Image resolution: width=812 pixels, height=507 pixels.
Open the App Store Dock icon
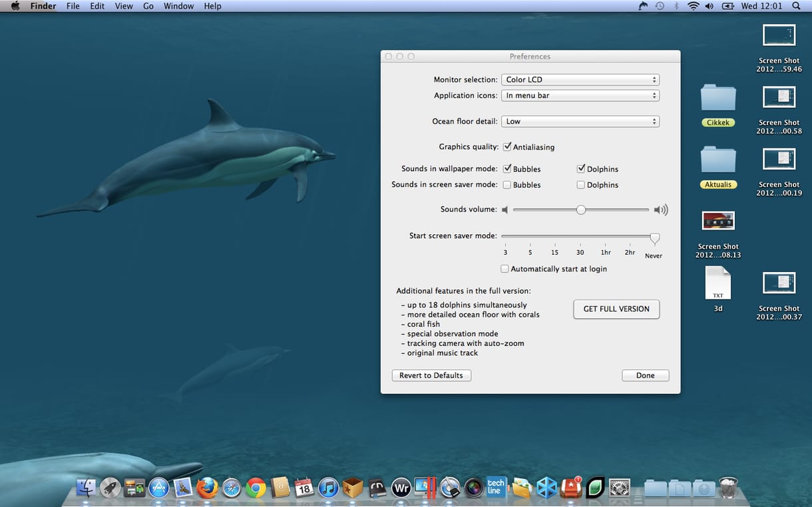(159, 488)
